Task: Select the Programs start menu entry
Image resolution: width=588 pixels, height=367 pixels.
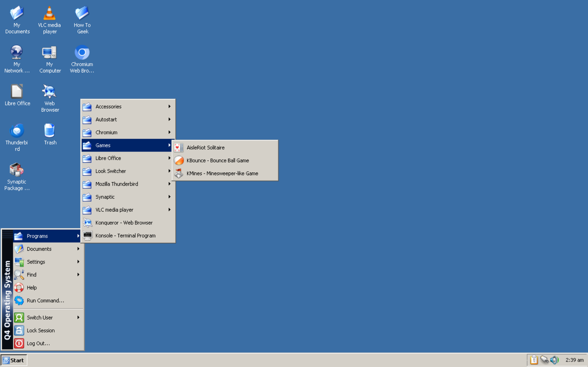Action: tap(47, 236)
